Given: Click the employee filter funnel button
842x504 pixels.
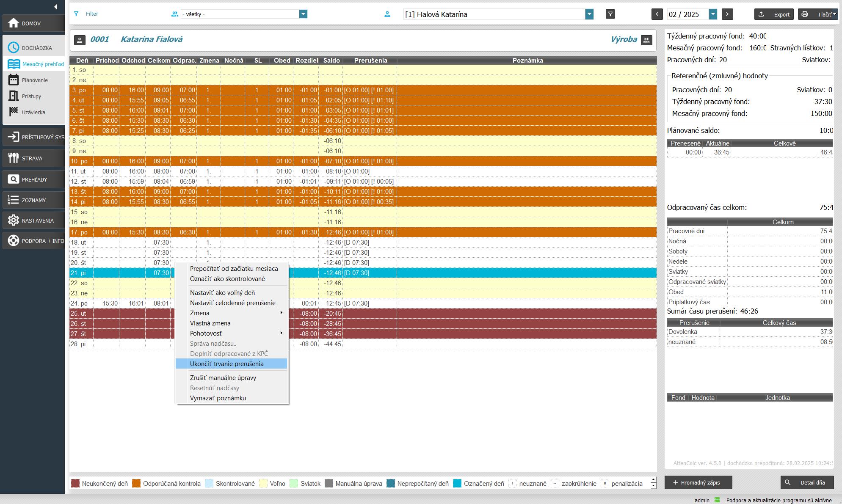Looking at the screenshot, I should (610, 14).
